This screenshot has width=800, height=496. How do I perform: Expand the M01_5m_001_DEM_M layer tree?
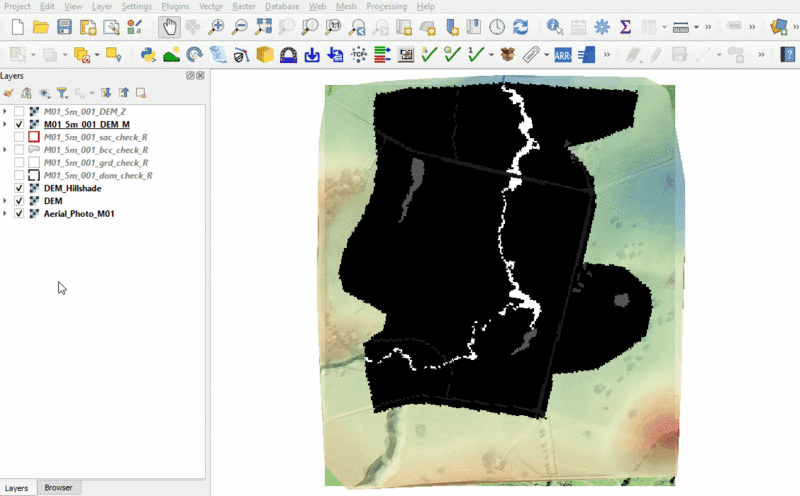pyautogui.click(x=6, y=123)
